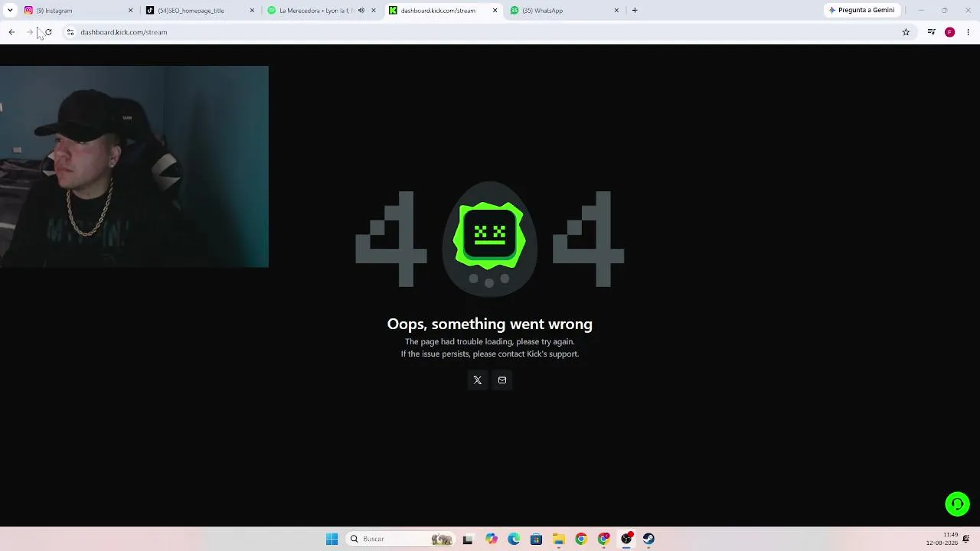Open the Windows Start menu
Viewport: 980px width, 551px height.
[x=332, y=539]
